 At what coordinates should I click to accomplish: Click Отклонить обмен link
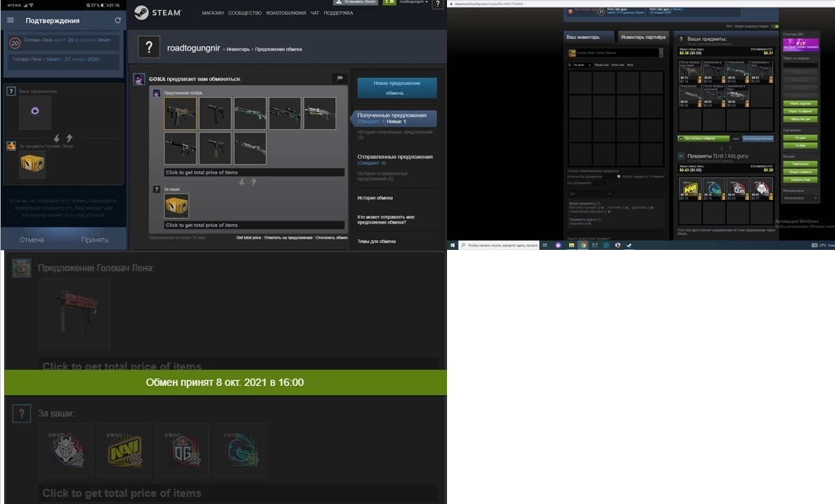[332, 237]
